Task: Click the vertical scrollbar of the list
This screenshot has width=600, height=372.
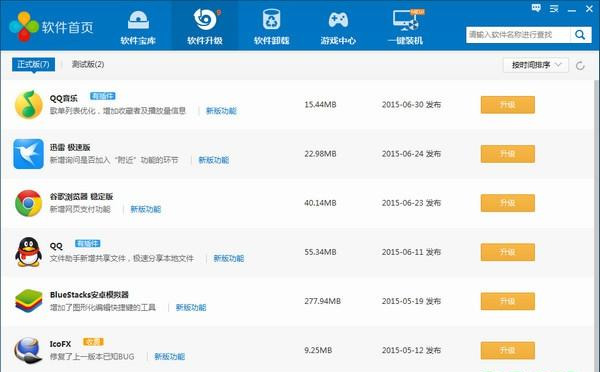Action: click(596, 226)
